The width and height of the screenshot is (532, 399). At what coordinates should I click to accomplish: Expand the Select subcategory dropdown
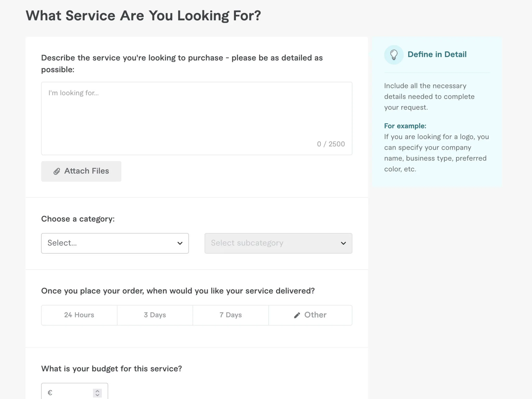[278, 243]
